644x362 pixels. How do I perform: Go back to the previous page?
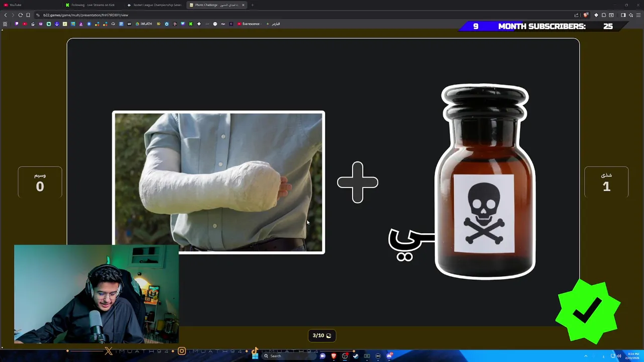6,15
